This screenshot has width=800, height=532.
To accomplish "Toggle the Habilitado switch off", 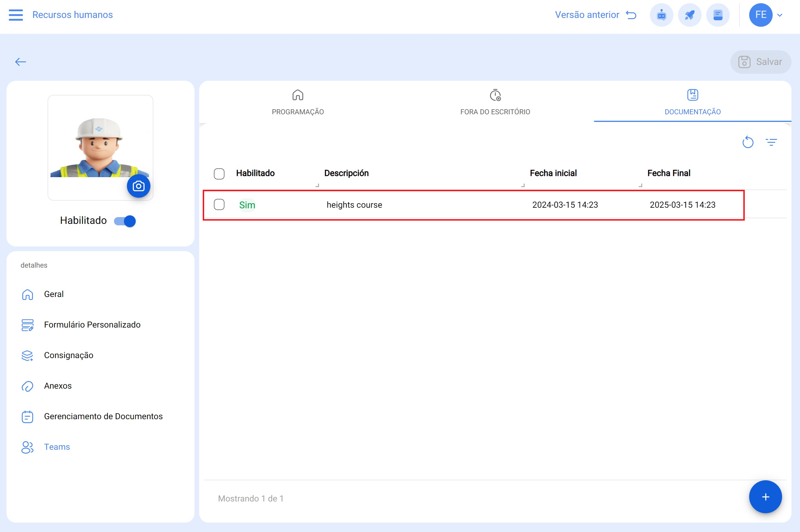I will (125, 221).
